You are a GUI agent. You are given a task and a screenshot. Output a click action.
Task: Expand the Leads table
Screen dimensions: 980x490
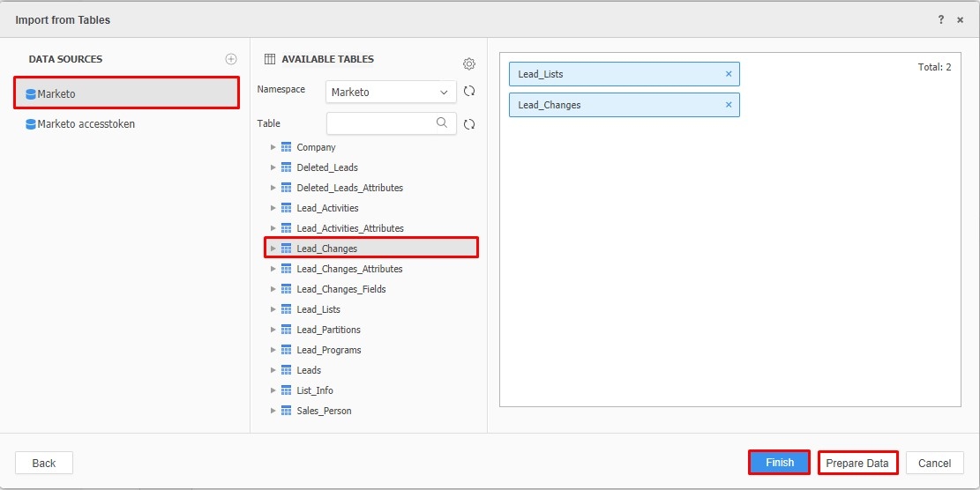coord(273,370)
